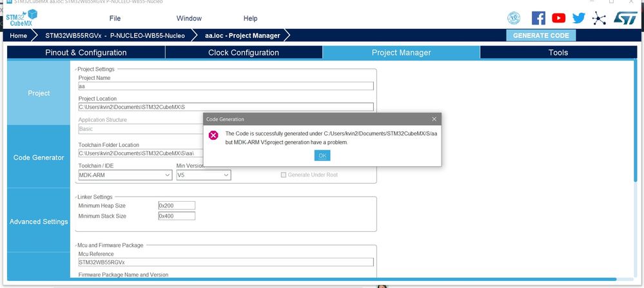Click the Project Name input field

(226, 86)
